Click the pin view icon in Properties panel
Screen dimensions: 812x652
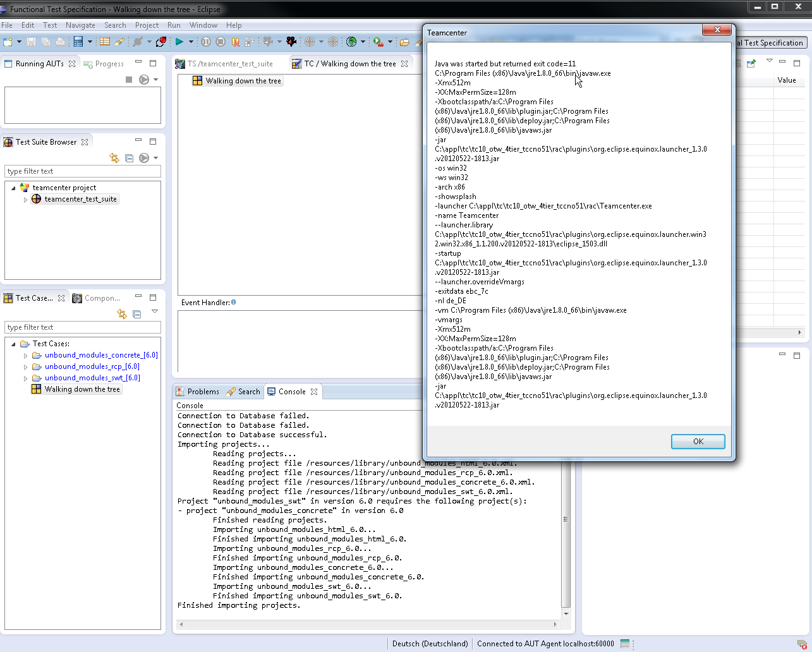pos(751,63)
